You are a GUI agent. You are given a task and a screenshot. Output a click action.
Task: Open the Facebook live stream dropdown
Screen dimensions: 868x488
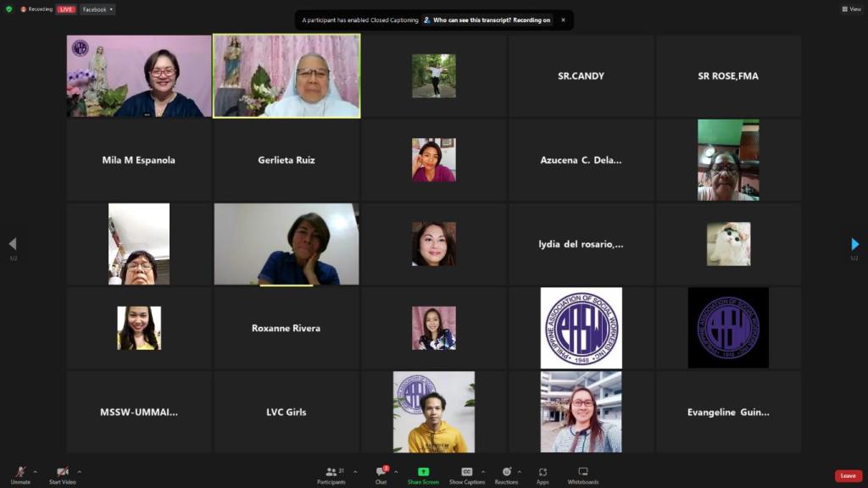98,9
